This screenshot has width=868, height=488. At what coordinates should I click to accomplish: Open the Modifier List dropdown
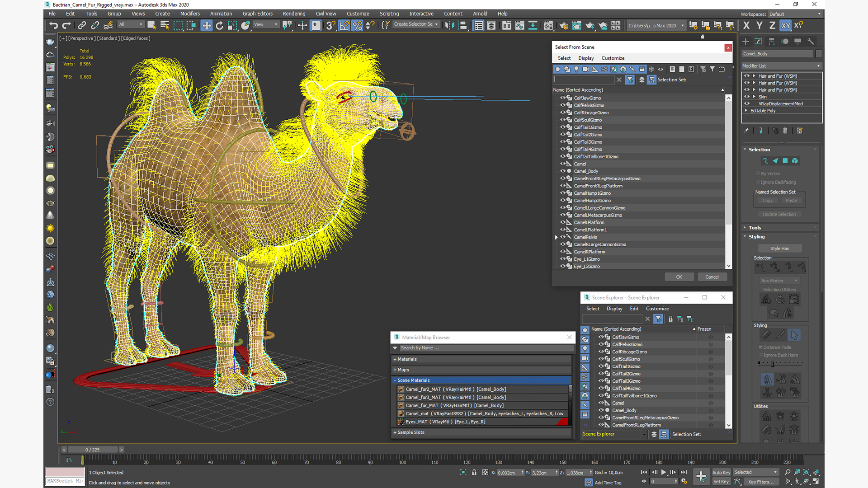click(781, 66)
